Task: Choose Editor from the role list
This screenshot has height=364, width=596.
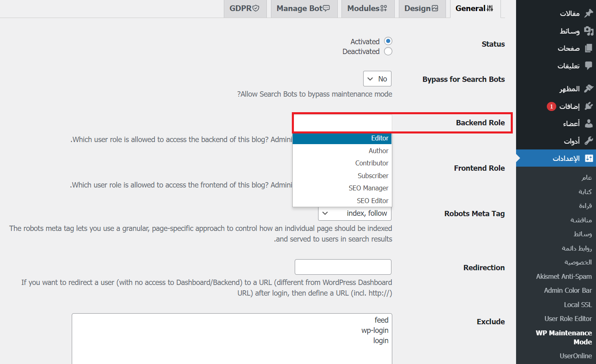Action: [x=342, y=138]
